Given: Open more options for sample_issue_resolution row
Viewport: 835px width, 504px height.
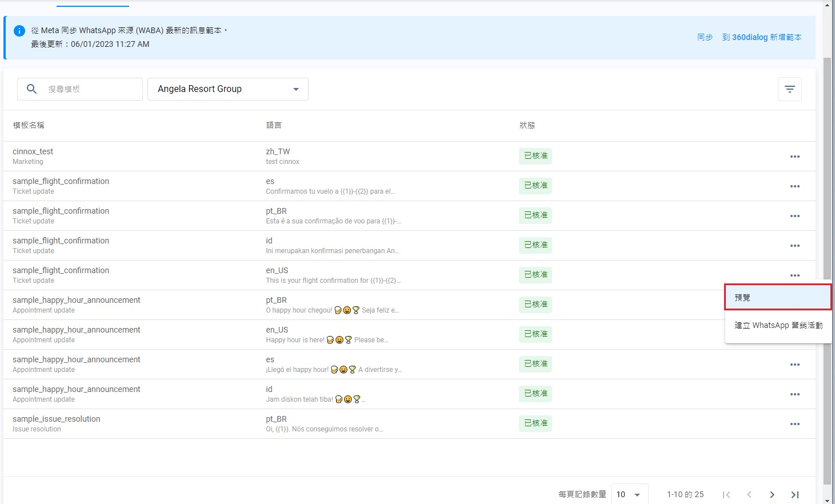Looking at the screenshot, I should (794, 424).
